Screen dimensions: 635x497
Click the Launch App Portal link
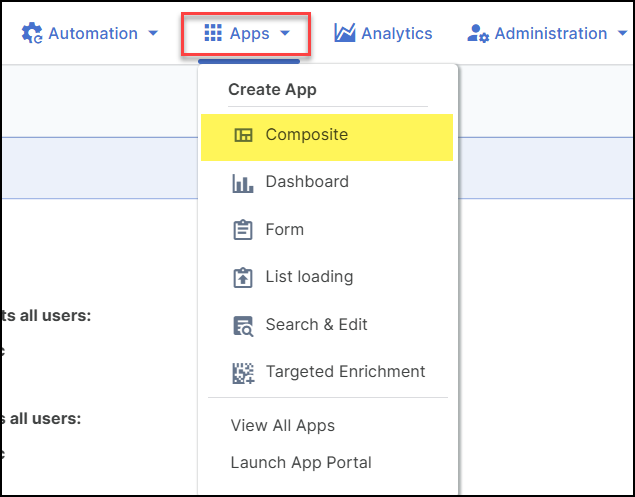[301, 462]
